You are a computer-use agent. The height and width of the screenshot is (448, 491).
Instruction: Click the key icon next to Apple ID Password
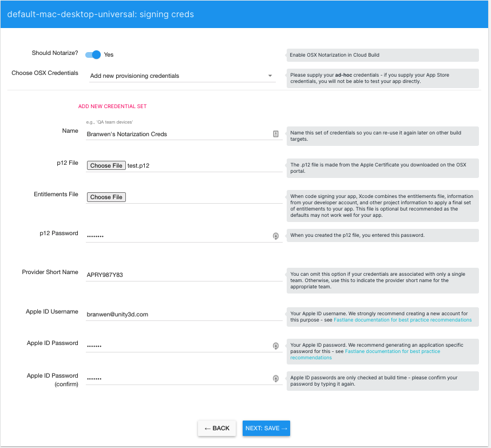point(275,346)
